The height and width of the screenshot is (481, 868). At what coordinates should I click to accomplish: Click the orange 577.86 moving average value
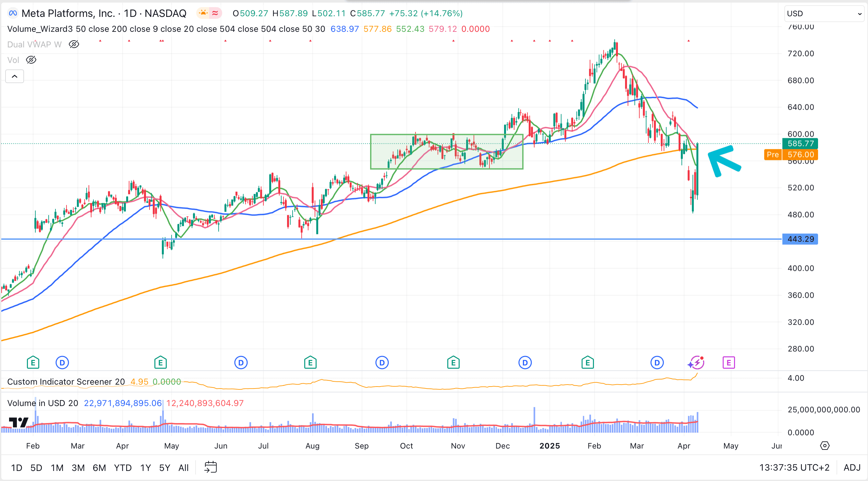coord(377,29)
